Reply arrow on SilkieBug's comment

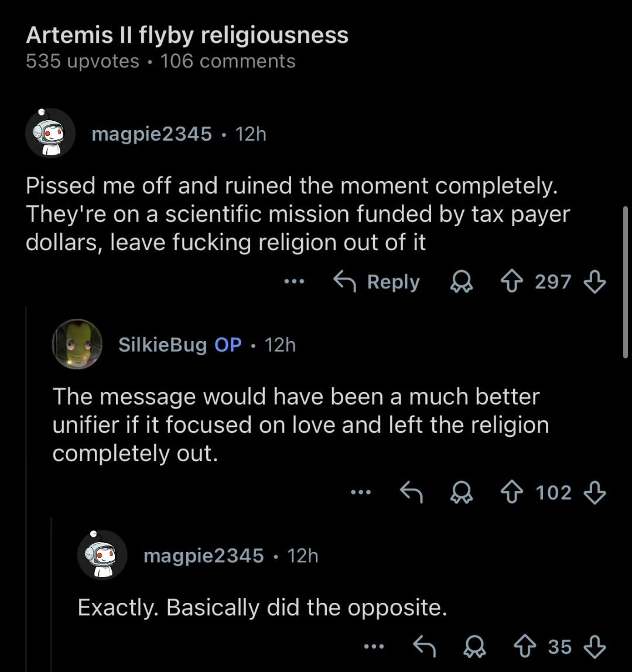411,492
